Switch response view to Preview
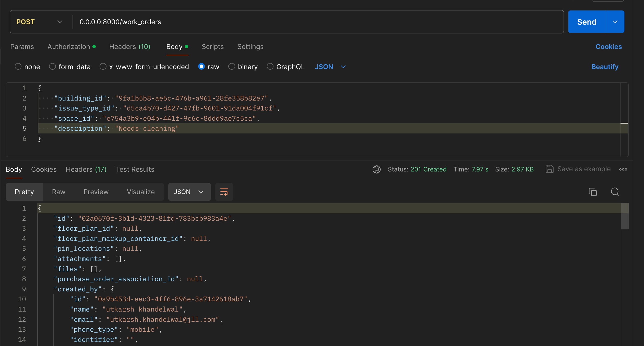Viewport: 644px width, 346px height. [96, 192]
